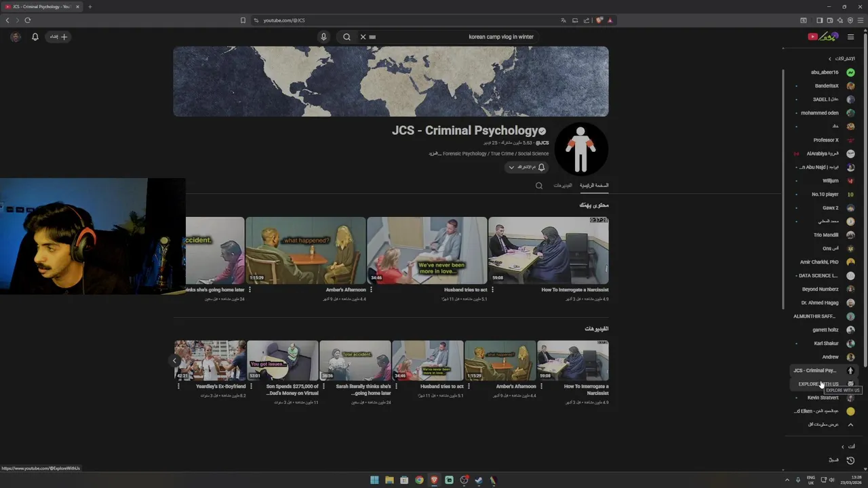Open options menu for Yeardley's Ex-Boyfriend video

(x=178, y=386)
